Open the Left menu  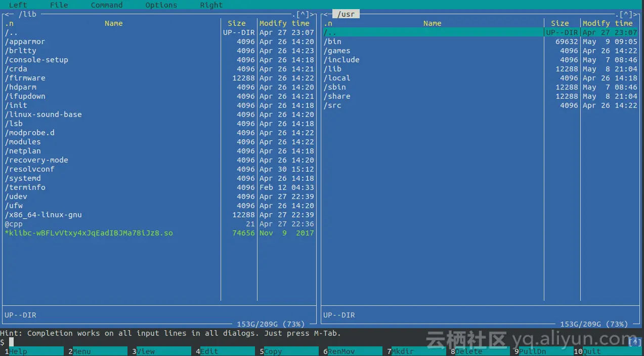(x=18, y=5)
